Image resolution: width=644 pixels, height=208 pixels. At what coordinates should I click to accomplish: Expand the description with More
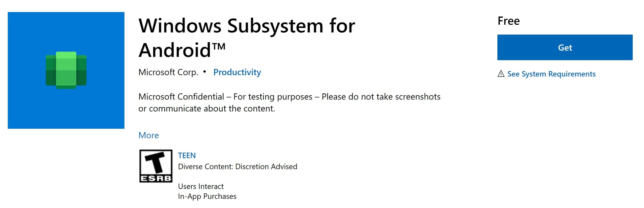(x=148, y=135)
